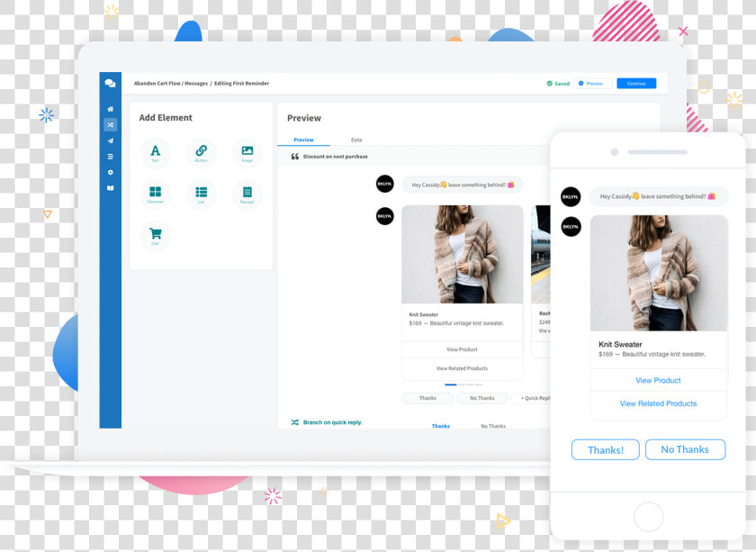The image size is (756, 552).
Task: Click the Abandon Cart Flow breadcrumb
Action: click(157, 84)
